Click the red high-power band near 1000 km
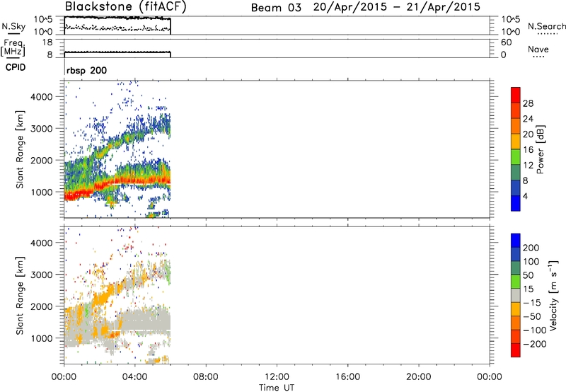566x392 pixels. click(x=80, y=195)
